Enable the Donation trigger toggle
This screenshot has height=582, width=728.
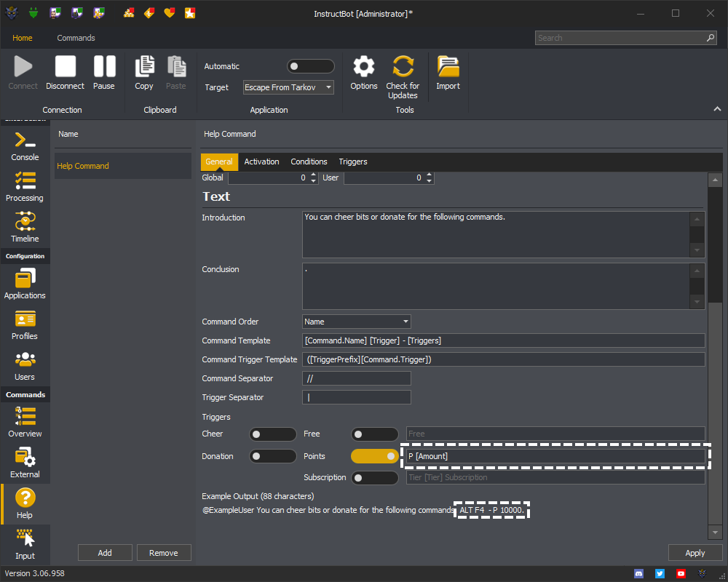pos(272,456)
